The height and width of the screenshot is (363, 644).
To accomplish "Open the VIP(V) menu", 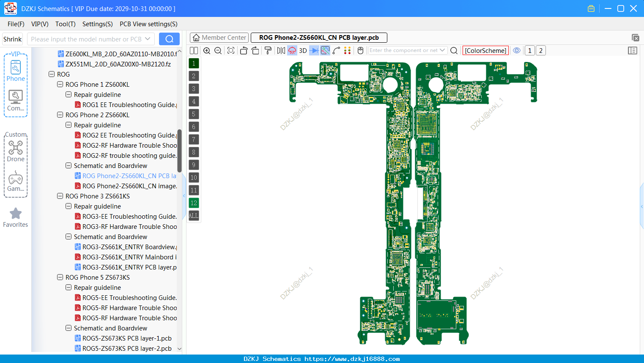I will coord(40,24).
